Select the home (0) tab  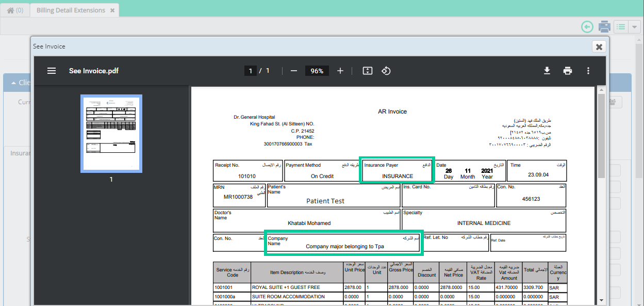click(15, 10)
